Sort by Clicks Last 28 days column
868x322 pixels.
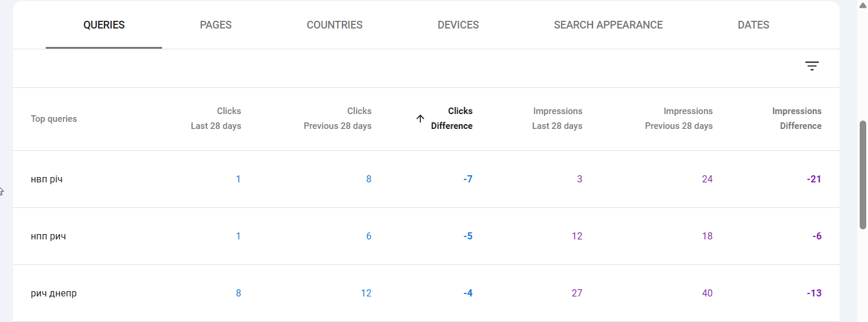[x=216, y=118]
